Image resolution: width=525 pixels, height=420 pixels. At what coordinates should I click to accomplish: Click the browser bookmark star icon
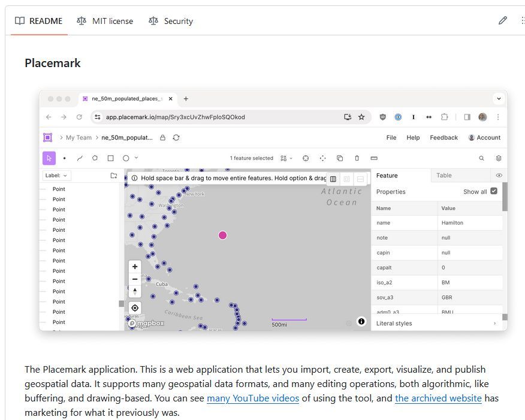pyautogui.click(x=361, y=117)
